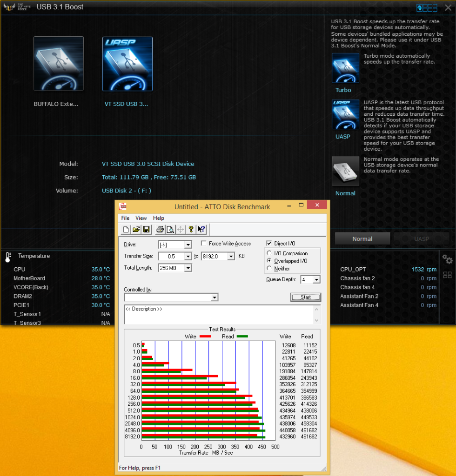Click the greyed UASP mode button
Viewport: 456px width, 476px height.
click(x=422, y=239)
